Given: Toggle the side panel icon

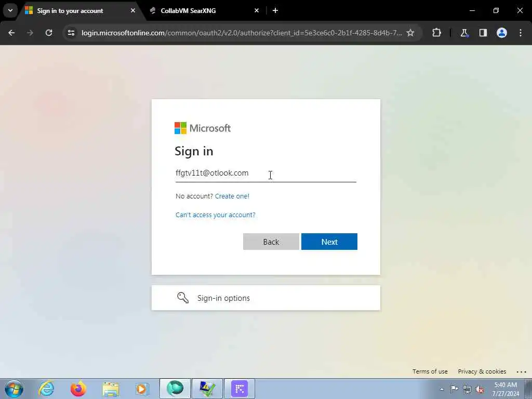Looking at the screenshot, I should [x=483, y=33].
